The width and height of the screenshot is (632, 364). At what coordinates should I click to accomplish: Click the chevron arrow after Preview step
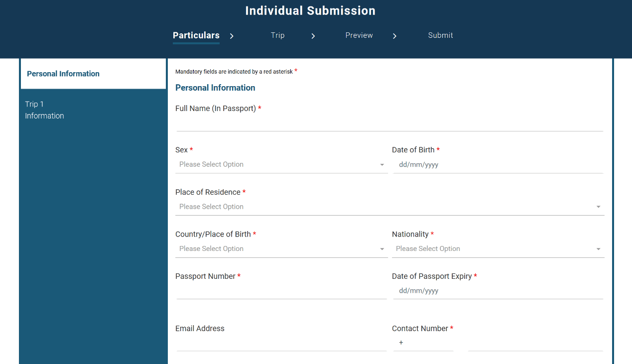click(x=394, y=36)
